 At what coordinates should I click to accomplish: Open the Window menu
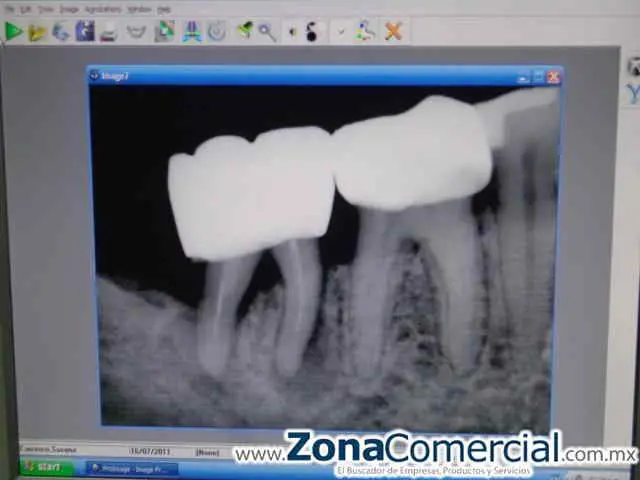[140, 9]
